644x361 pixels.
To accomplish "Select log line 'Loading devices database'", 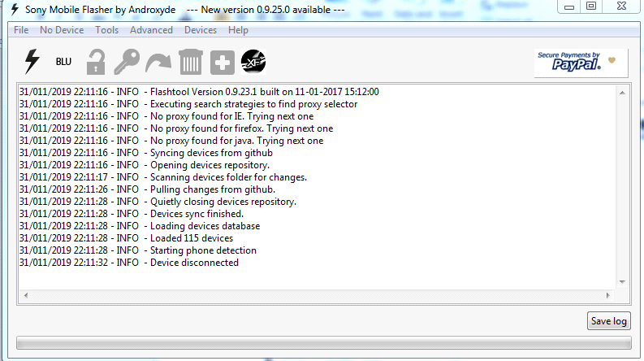I will point(140,226).
